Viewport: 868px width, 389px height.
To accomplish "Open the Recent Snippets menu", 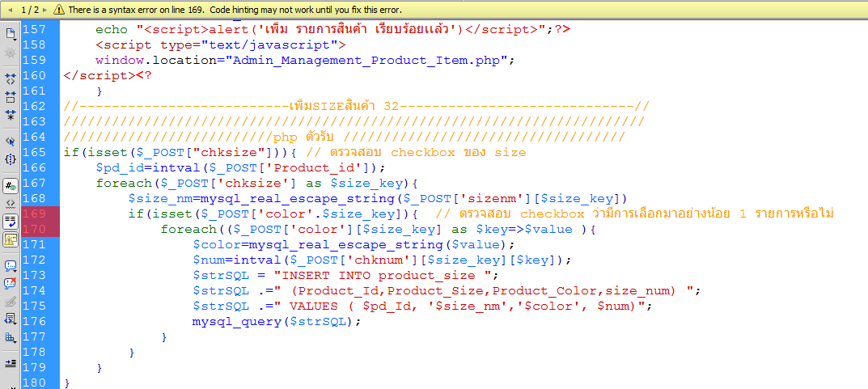I will pos(11,319).
